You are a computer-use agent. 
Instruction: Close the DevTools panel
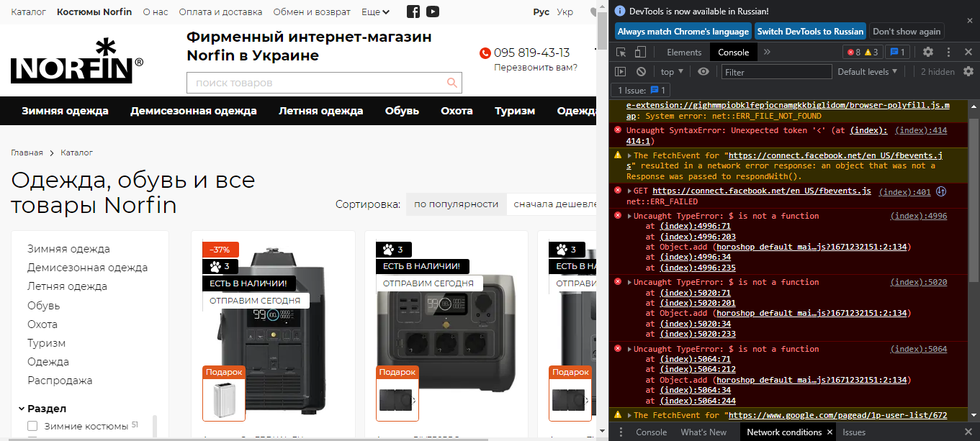click(968, 52)
